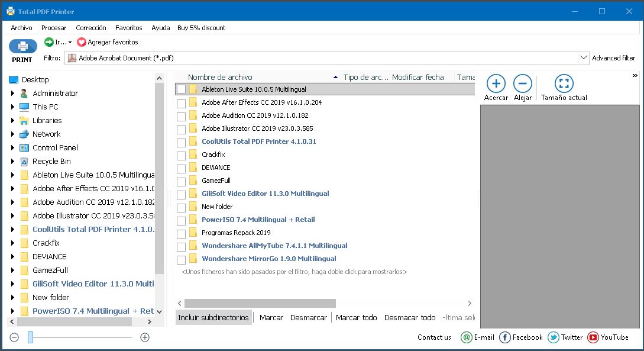Check the Wondershare MirrorGo checkbox
This screenshot has width=644, height=351.
[181, 260]
